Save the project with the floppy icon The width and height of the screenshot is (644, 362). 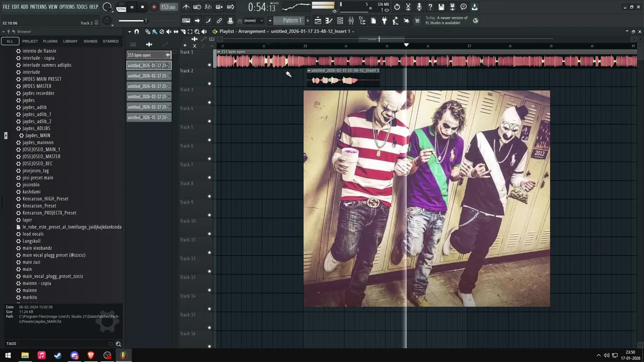tap(441, 7)
